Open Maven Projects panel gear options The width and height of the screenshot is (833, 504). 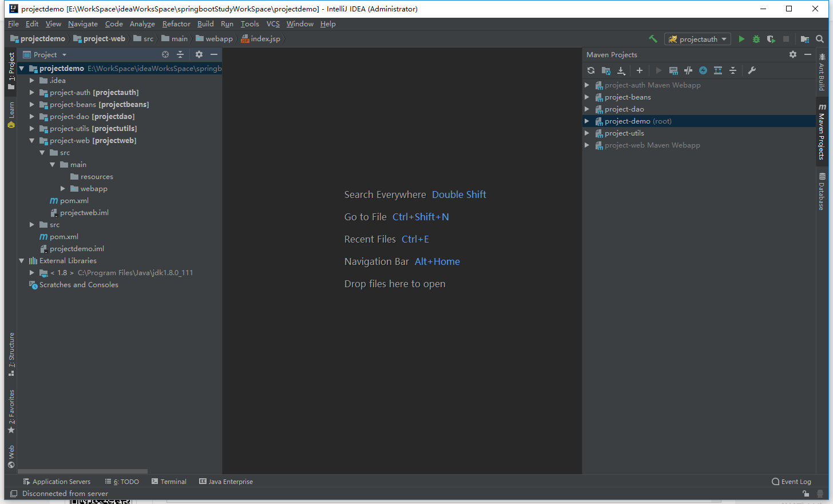coord(792,54)
